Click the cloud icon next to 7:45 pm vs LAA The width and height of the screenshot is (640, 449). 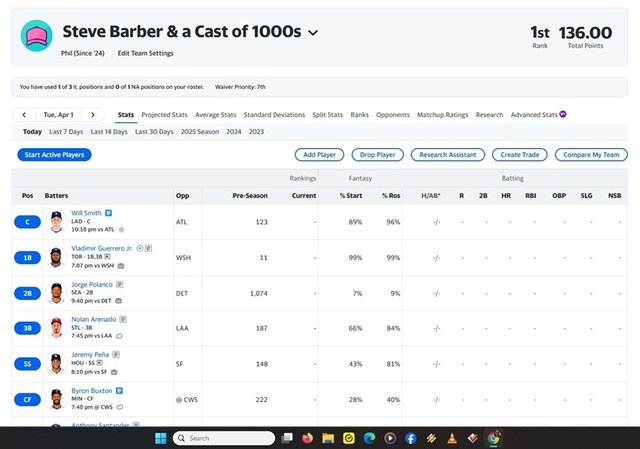(119, 336)
